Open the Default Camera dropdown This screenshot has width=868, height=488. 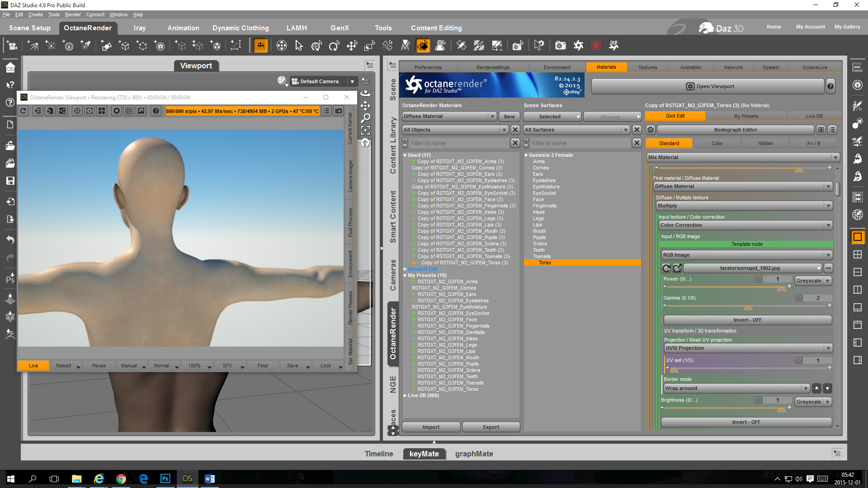pyautogui.click(x=352, y=81)
